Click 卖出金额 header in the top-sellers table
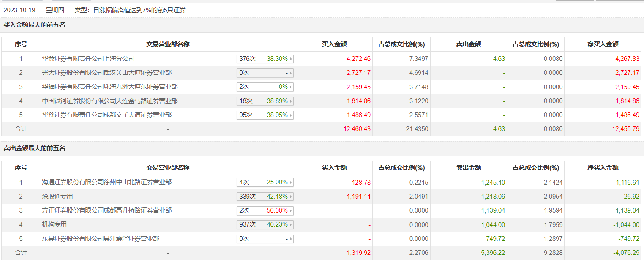This screenshot has height=262, width=644. [469, 168]
